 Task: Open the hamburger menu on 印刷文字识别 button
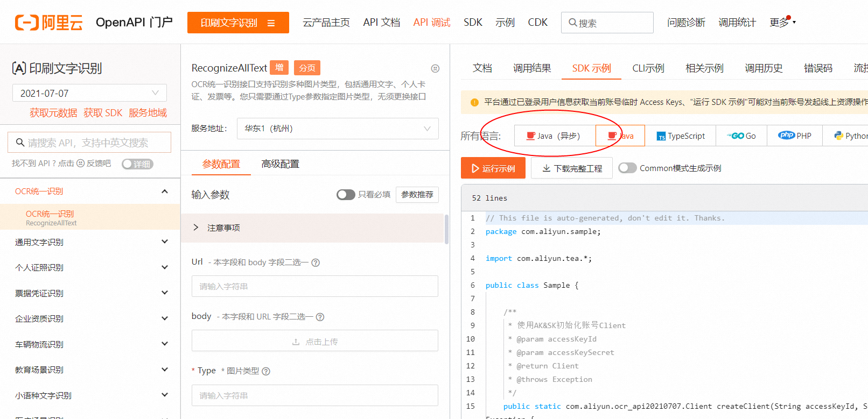click(x=271, y=23)
